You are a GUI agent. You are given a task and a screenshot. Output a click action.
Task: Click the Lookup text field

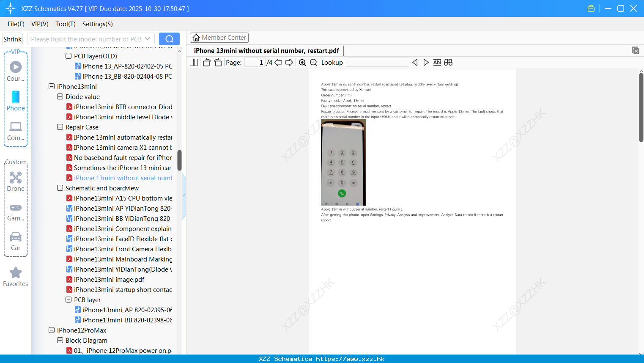[378, 63]
